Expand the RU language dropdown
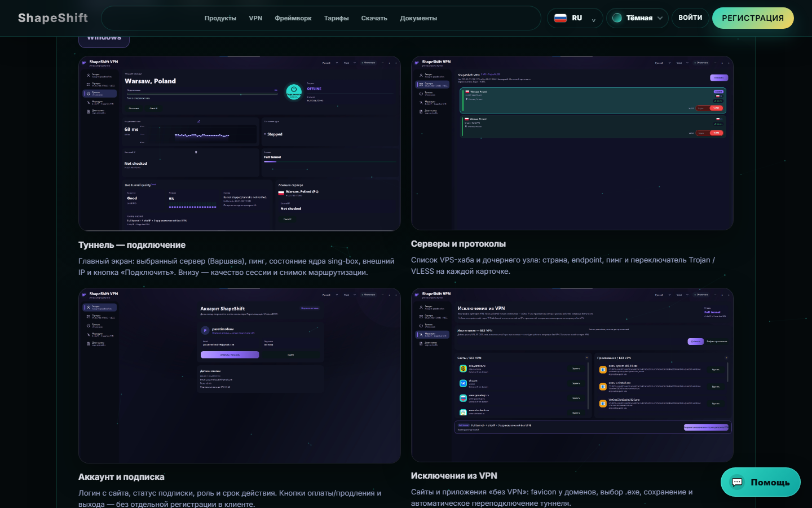Image resolution: width=812 pixels, height=508 pixels. click(575, 18)
